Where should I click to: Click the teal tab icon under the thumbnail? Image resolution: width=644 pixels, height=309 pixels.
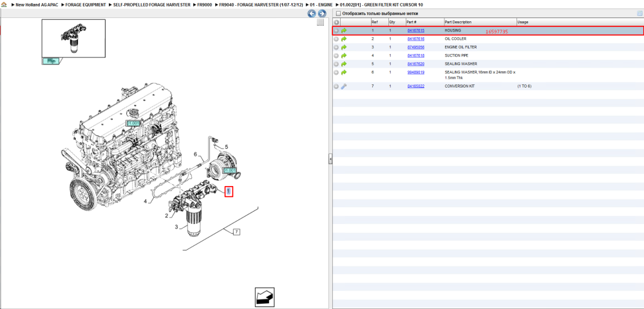(51, 61)
